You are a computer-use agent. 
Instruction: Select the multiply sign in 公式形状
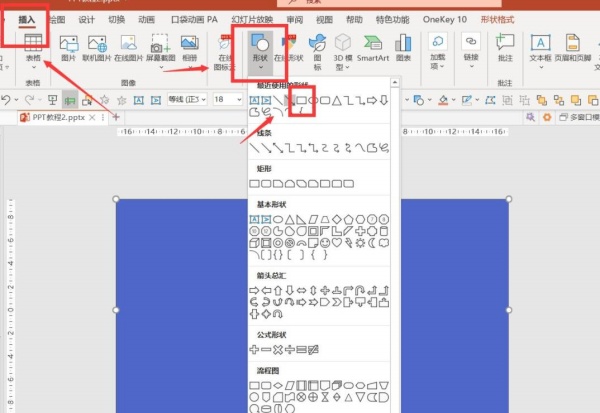tap(278, 349)
